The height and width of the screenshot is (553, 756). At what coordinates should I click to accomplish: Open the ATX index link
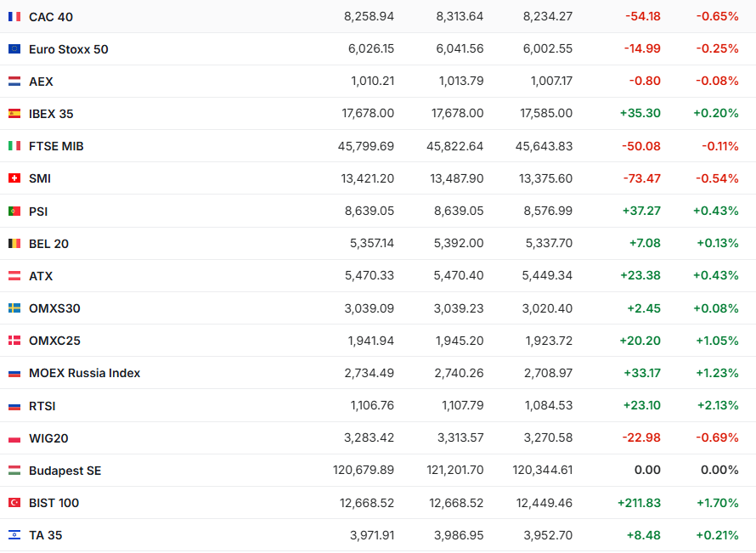pyautogui.click(x=41, y=276)
